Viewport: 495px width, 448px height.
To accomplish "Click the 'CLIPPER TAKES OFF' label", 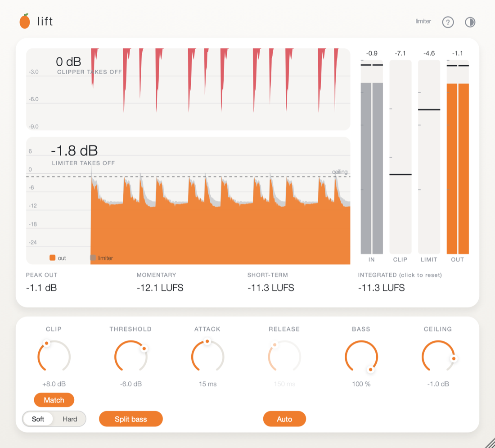I will coord(90,72).
